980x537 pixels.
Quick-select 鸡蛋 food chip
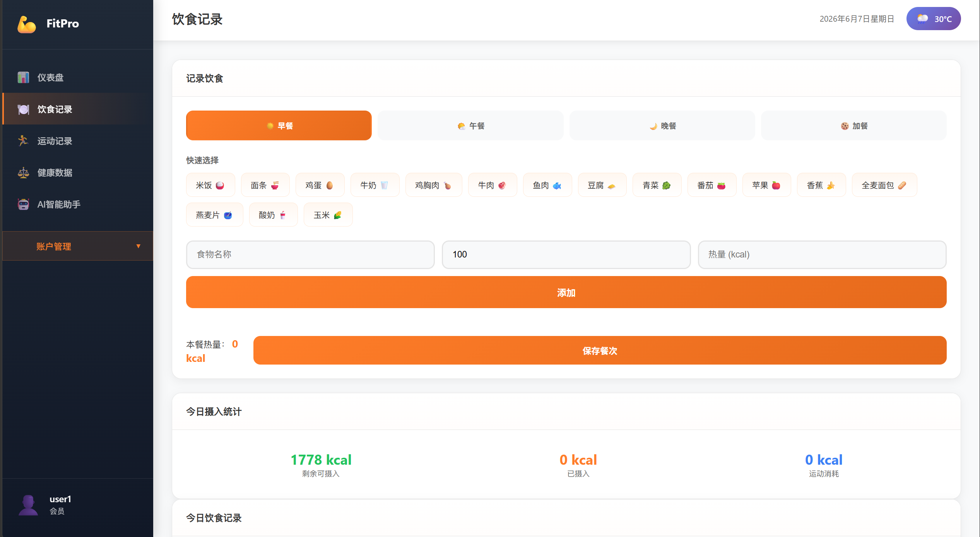tap(320, 185)
